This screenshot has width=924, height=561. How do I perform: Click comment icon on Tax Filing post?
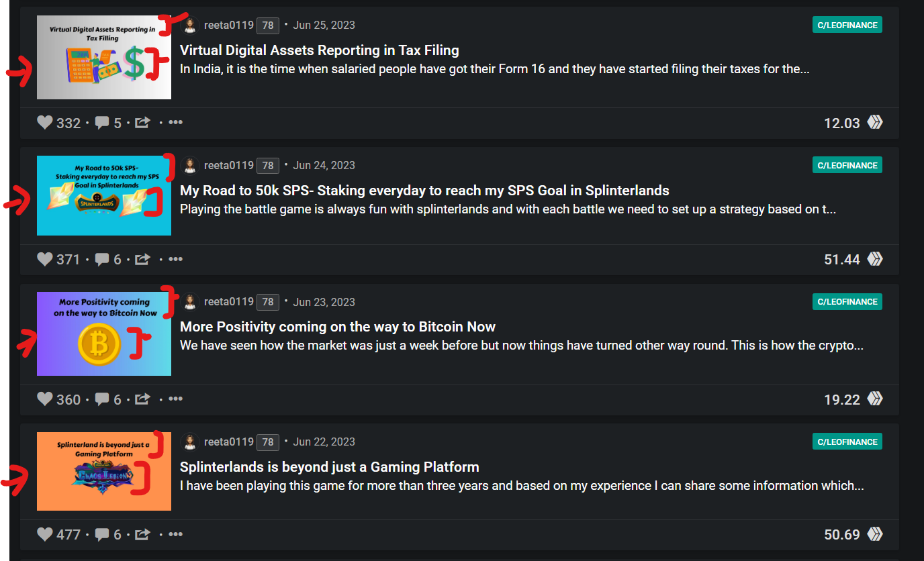pyautogui.click(x=102, y=123)
